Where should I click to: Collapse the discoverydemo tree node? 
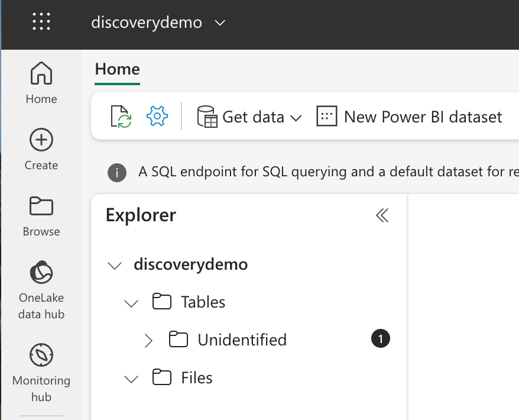115,266
